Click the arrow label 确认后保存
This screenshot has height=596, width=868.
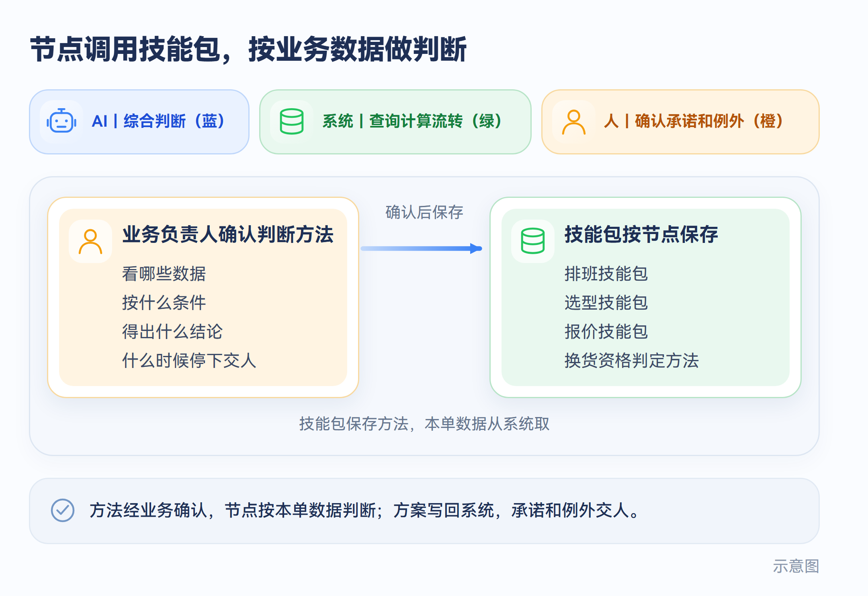pos(424,212)
